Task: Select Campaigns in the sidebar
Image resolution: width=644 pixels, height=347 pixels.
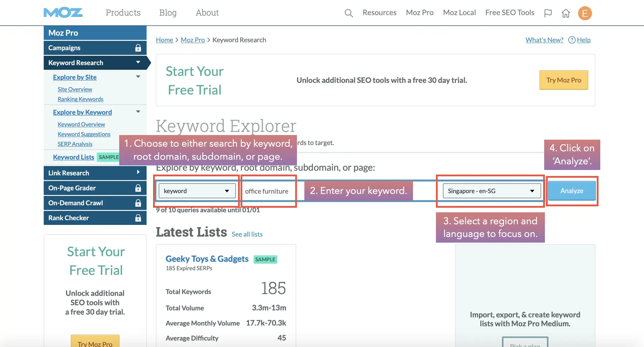Action: click(x=95, y=48)
